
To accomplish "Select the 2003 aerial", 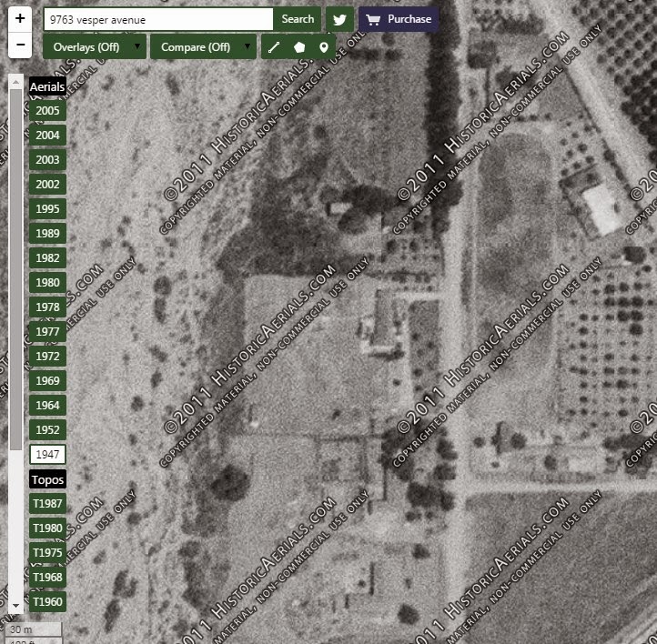I will pyautogui.click(x=47, y=160).
